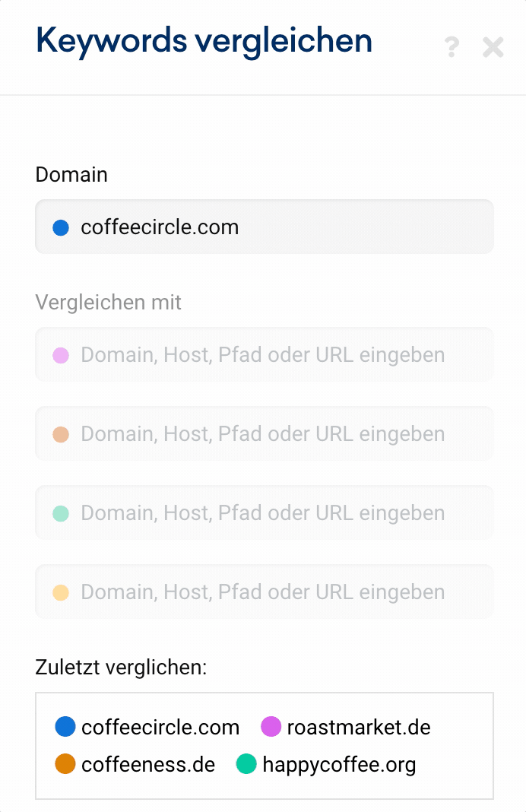Click the magenta dot beside roastmarket.de
This screenshot has height=812, width=526.
tap(271, 727)
